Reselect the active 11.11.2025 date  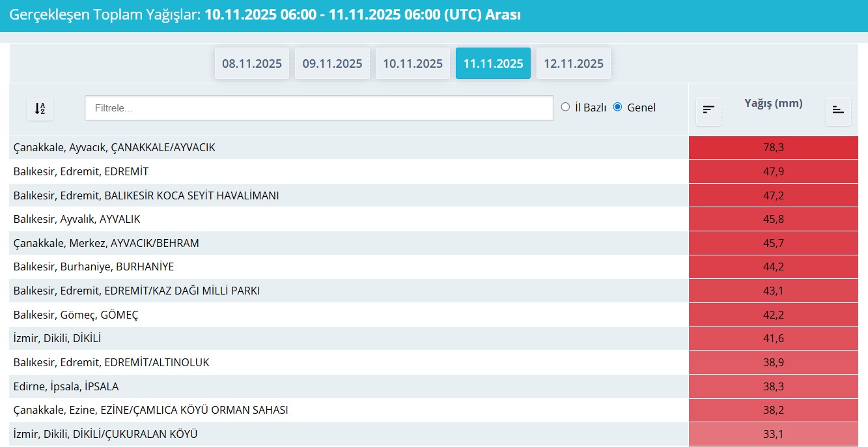click(x=493, y=63)
